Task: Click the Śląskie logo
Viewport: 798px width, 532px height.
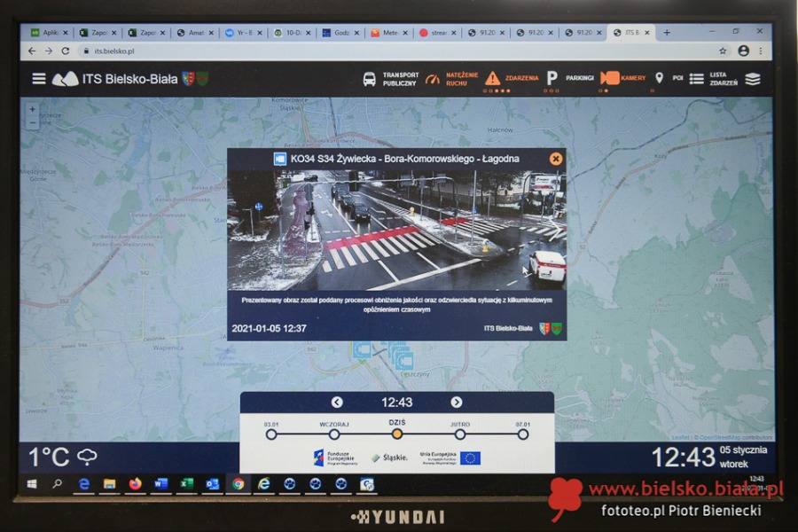Action: tap(389, 458)
